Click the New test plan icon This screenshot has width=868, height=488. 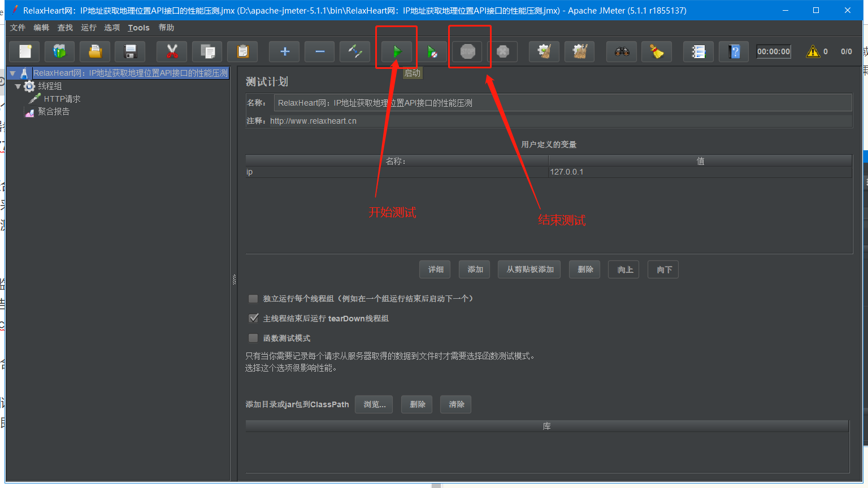click(x=25, y=51)
